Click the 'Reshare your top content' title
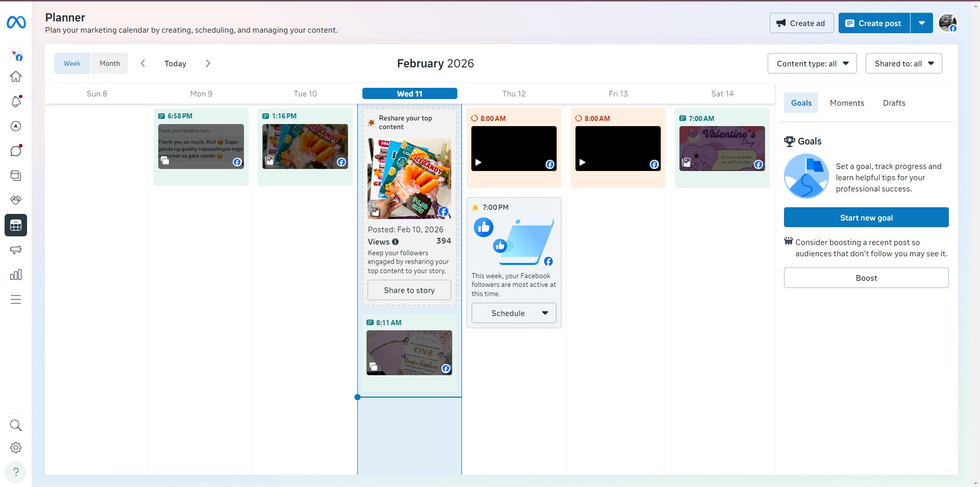Screen dimensions: 980x487 405,123
